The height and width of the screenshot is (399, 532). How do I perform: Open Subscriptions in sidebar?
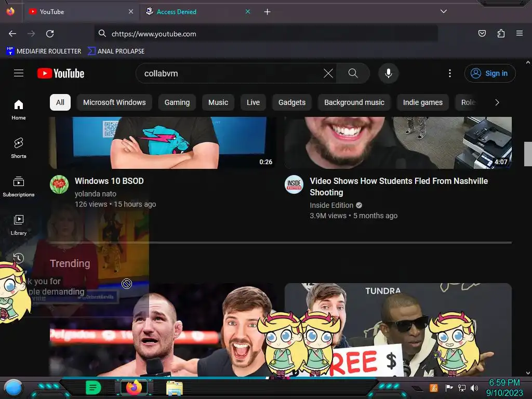[x=19, y=187]
